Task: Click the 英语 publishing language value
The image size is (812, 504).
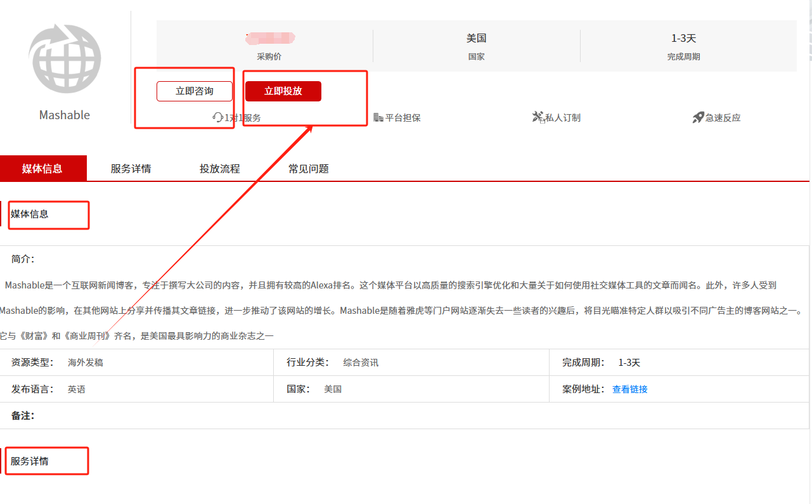Action: point(77,389)
